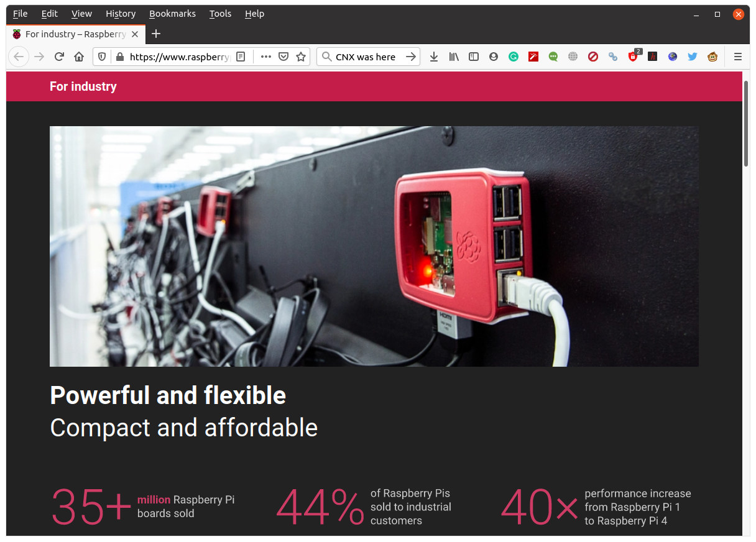Click the red no-entry blocker extension icon
The width and height of the screenshot is (756, 542).
(x=593, y=57)
